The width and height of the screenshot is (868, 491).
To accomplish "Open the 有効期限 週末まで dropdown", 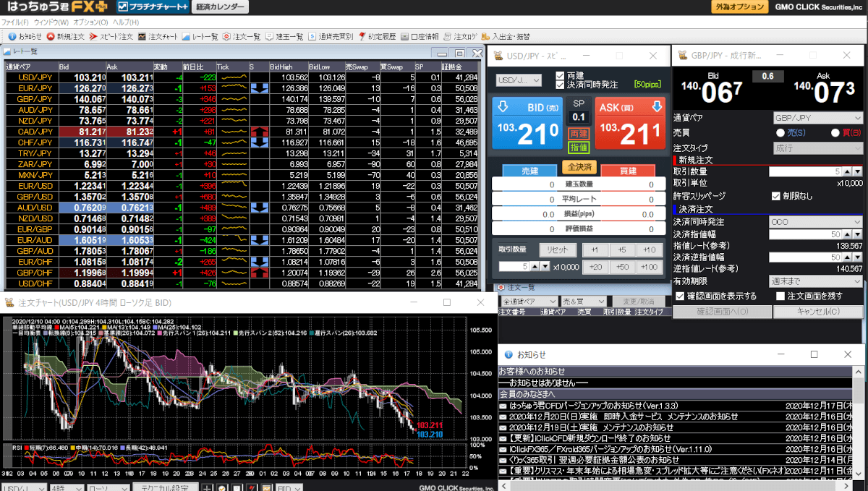I will click(815, 281).
